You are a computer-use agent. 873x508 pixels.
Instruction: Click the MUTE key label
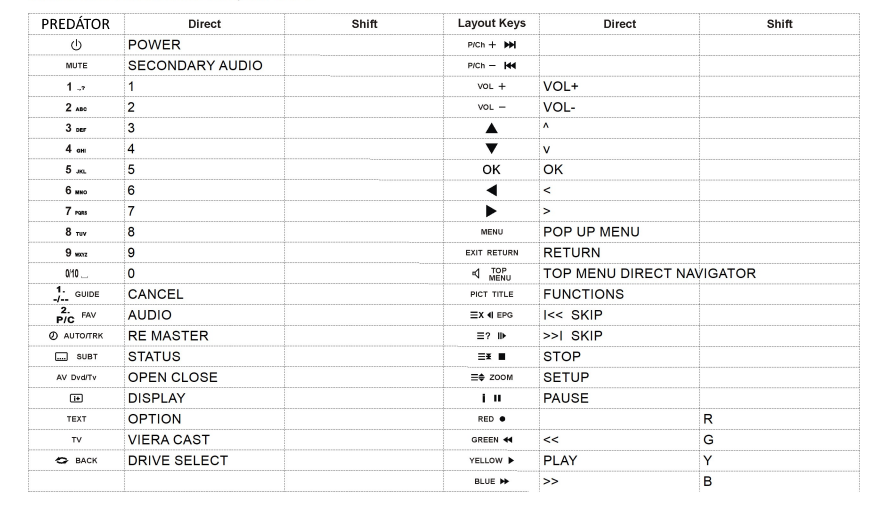pyautogui.click(x=77, y=66)
